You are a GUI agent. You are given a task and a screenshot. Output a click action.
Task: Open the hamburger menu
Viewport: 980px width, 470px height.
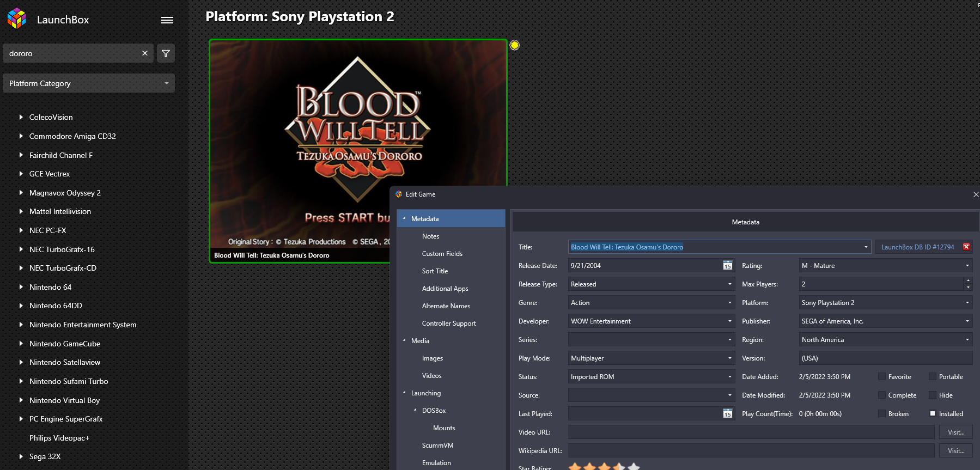click(167, 20)
